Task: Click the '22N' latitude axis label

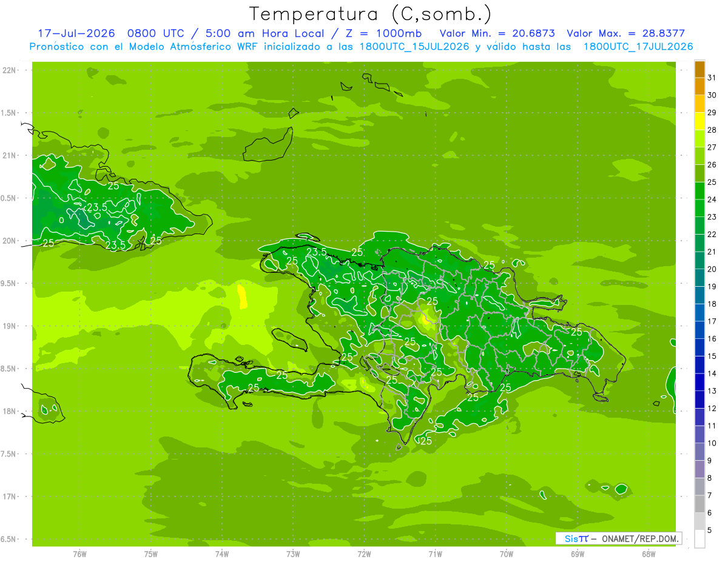Action: coord(8,70)
